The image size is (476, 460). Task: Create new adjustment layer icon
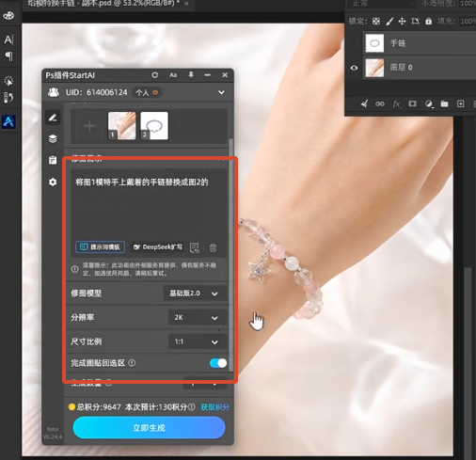429,103
